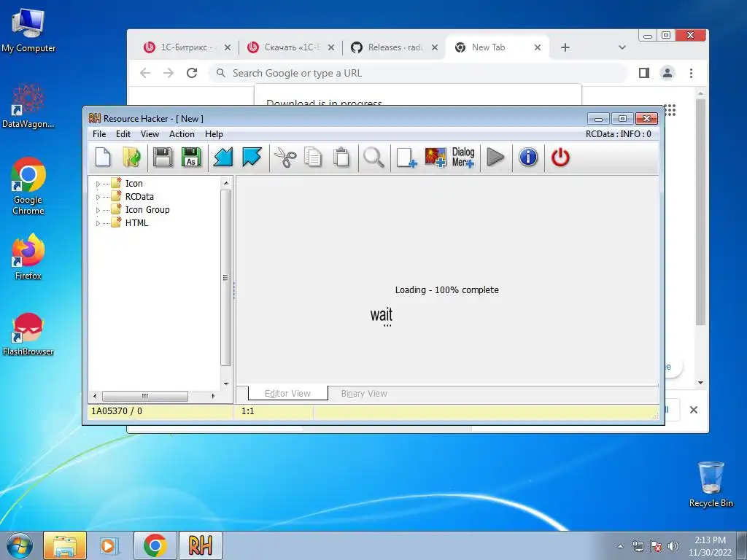Expand the Icon Group tree node
Screen dimensions: 747x560
tap(98, 210)
